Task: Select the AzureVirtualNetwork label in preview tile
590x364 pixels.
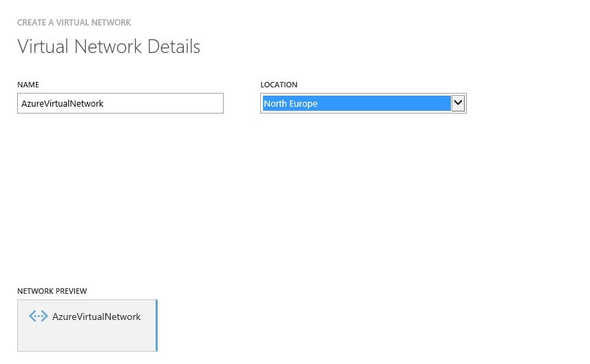Action: [x=96, y=317]
